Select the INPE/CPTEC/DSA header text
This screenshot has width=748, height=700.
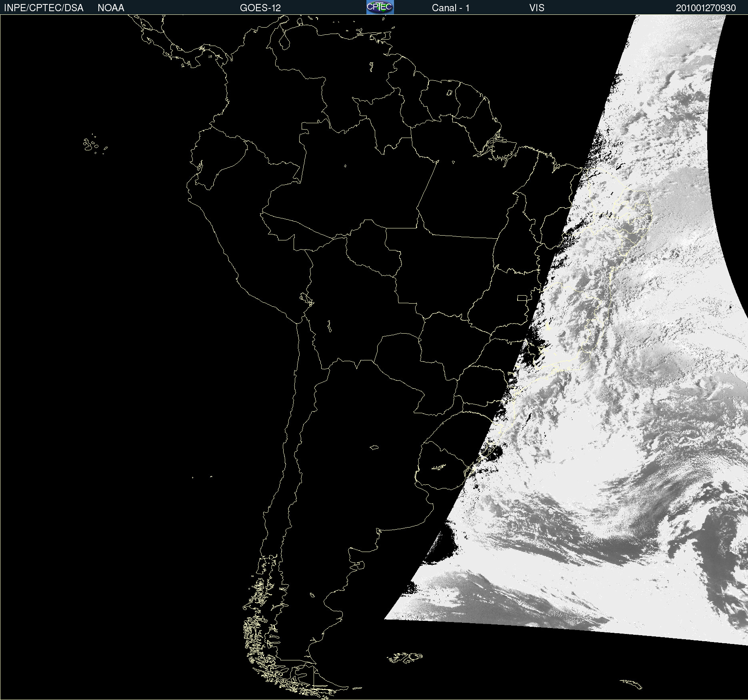point(44,8)
